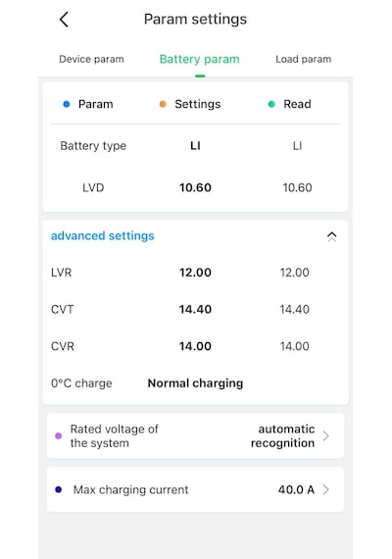
Task: Switch to the Load param tab
Action: tap(304, 59)
